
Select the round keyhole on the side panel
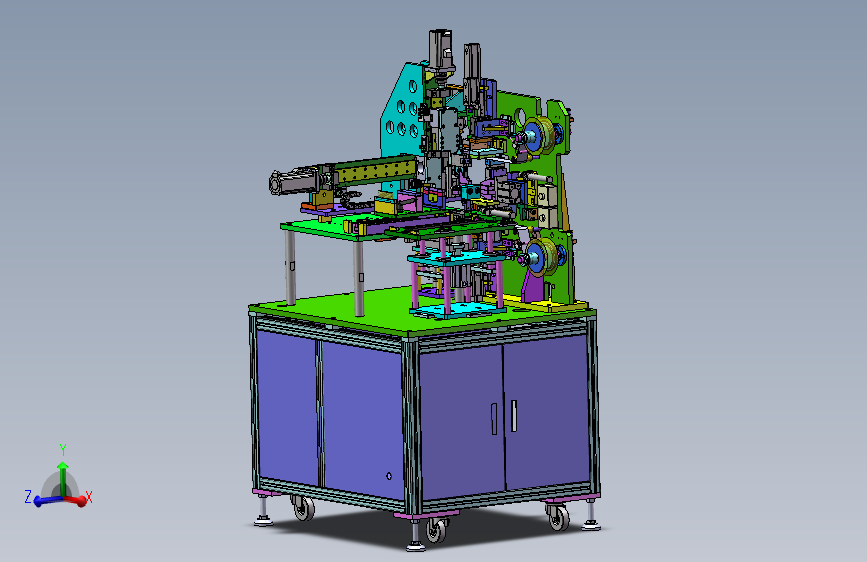[x=389, y=476]
